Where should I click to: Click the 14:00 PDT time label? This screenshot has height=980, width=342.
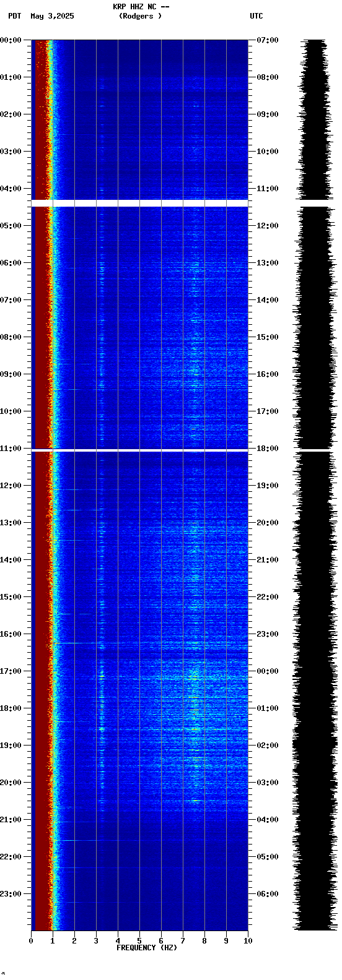pyautogui.click(x=11, y=560)
